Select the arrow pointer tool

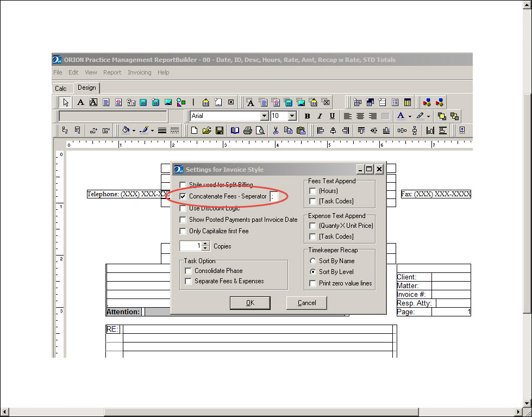point(66,102)
